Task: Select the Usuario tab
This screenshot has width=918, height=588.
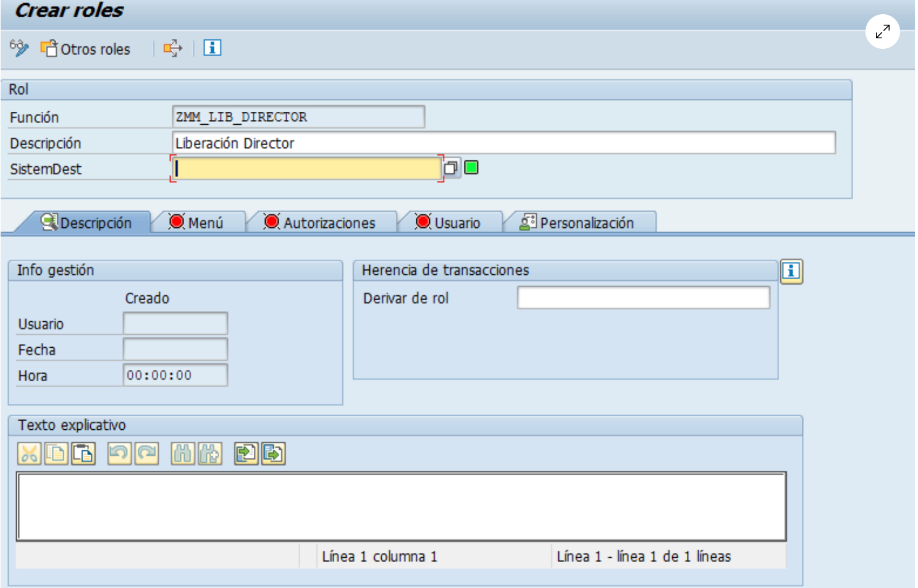Action: click(448, 222)
